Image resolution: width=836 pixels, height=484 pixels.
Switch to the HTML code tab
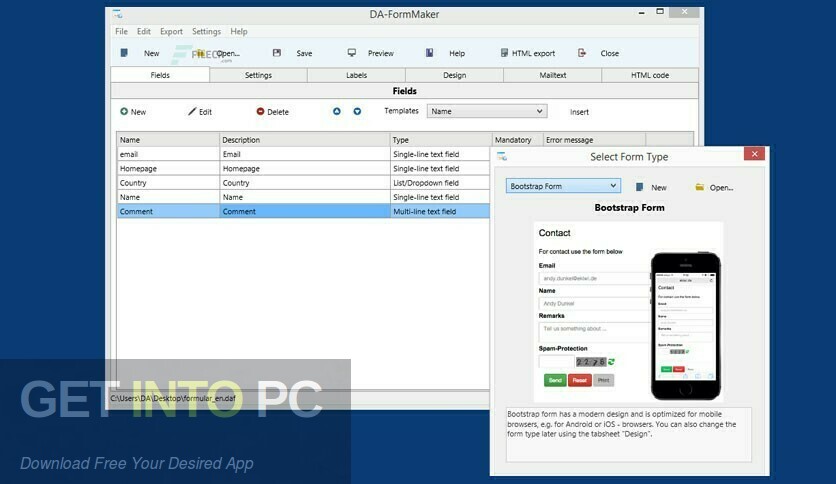pos(650,75)
